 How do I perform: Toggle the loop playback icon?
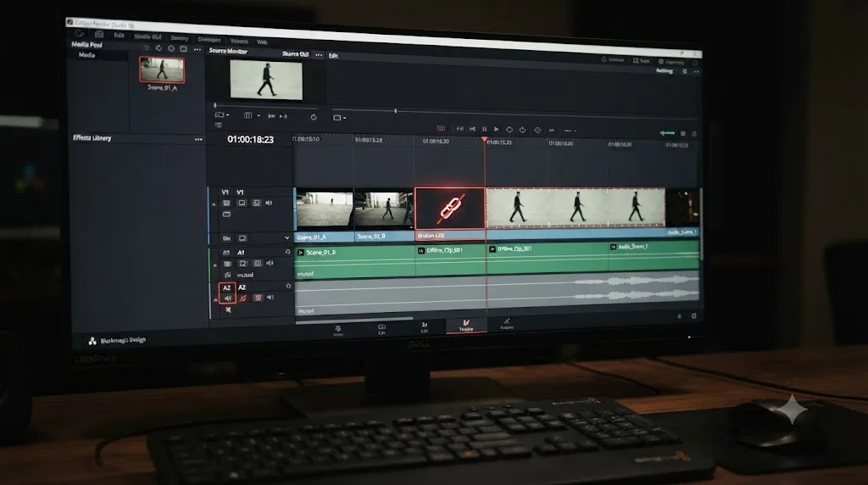tap(522, 130)
